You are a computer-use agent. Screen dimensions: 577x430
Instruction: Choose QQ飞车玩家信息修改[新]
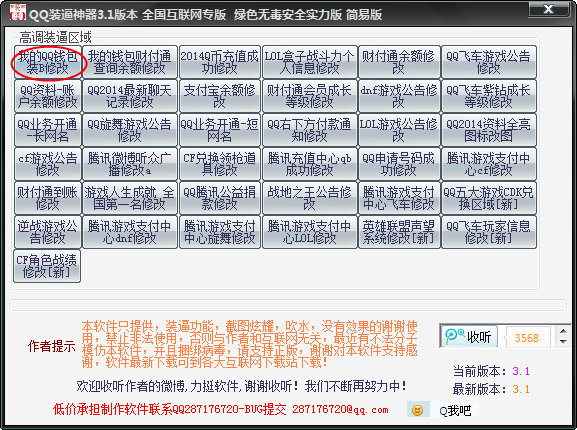click(x=489, y=232)
